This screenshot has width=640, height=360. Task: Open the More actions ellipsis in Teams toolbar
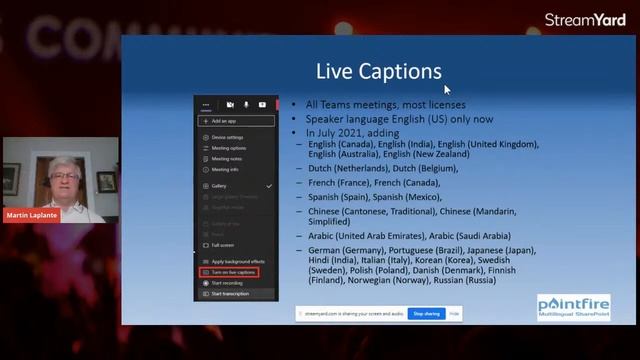(x=206, y=105)
